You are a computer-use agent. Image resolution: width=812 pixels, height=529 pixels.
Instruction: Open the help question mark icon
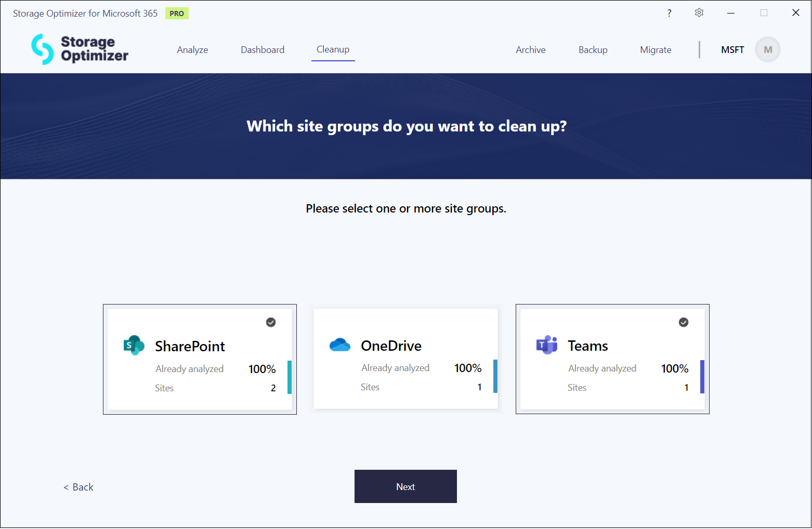point(669,13)
